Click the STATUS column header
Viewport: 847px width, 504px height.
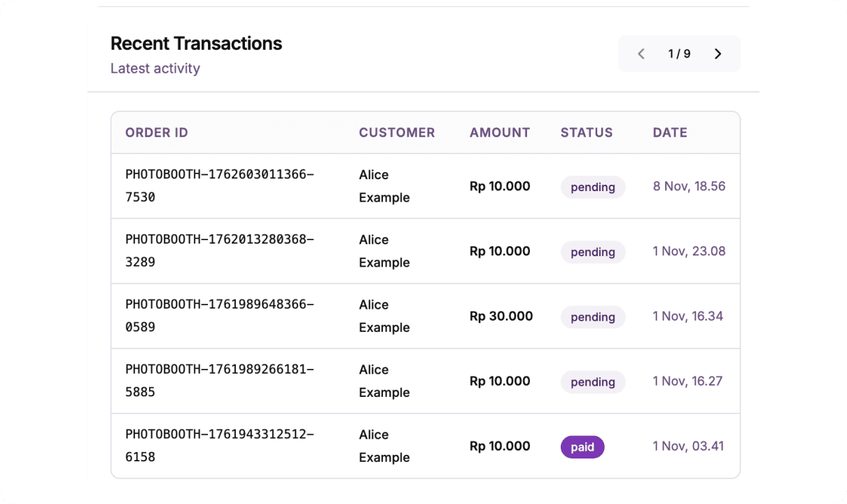coord(587,132)
